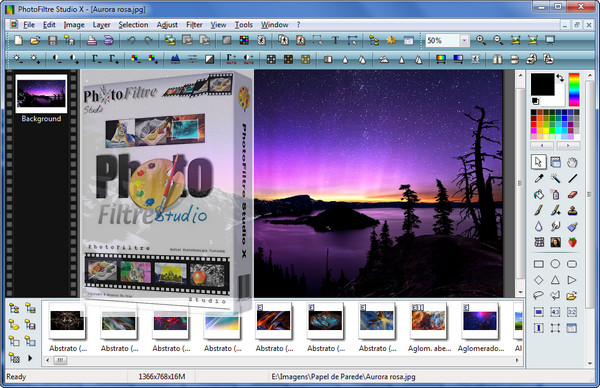The image size is (600, 388).
Task: Increase brightness with sun plus icon
Action: pos(35,59)
